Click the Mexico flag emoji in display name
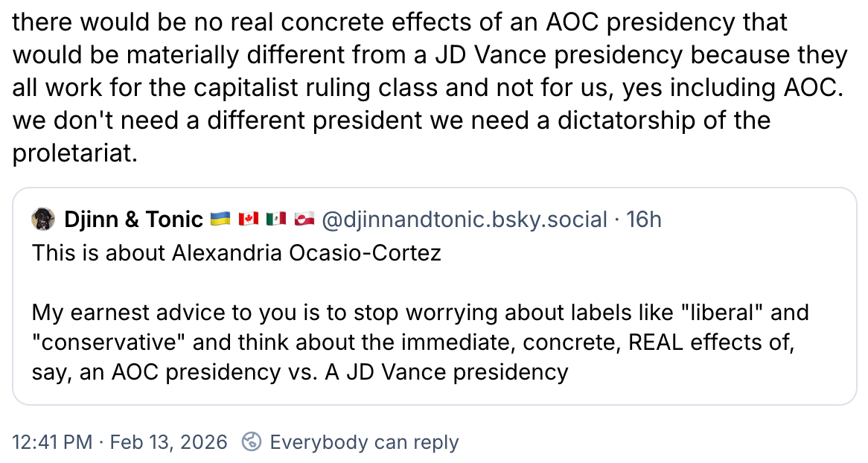 (276, 220)
